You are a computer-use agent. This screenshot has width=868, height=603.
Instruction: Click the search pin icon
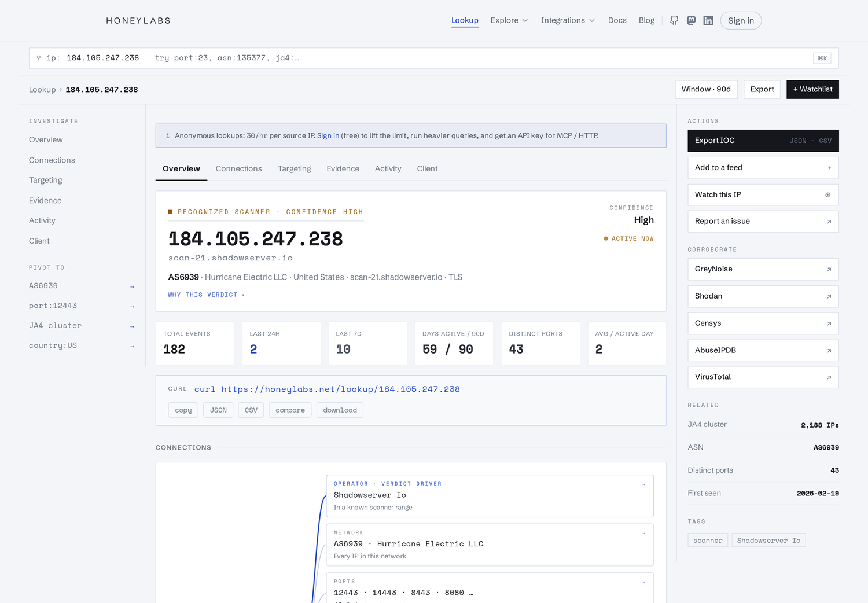point(39,58)
